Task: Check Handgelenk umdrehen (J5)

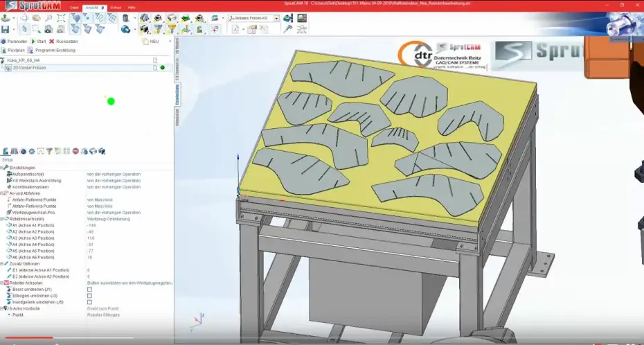Action: [89, 302]
